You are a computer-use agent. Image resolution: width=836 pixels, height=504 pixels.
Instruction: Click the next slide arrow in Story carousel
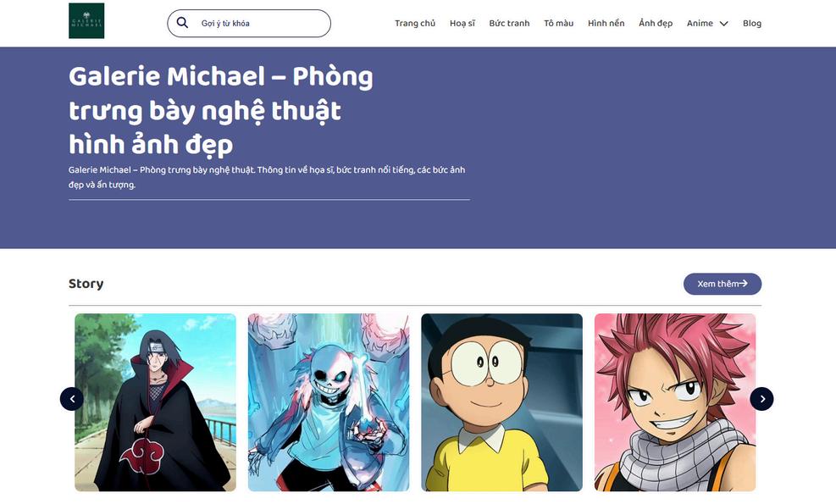(x=762, y=399)
